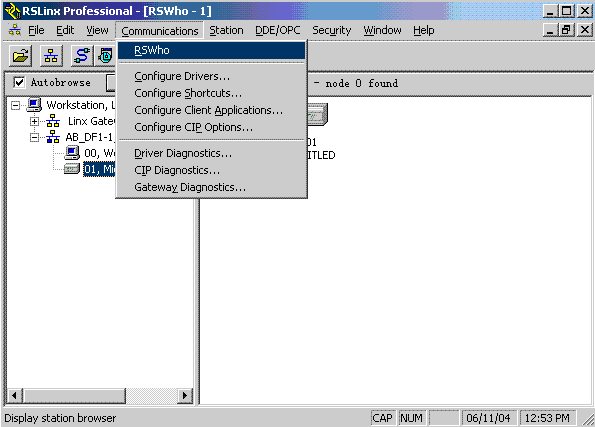The image size is (595, 427).
Task: Click the device icon in right pane
Action: click(x=317, y=115)
